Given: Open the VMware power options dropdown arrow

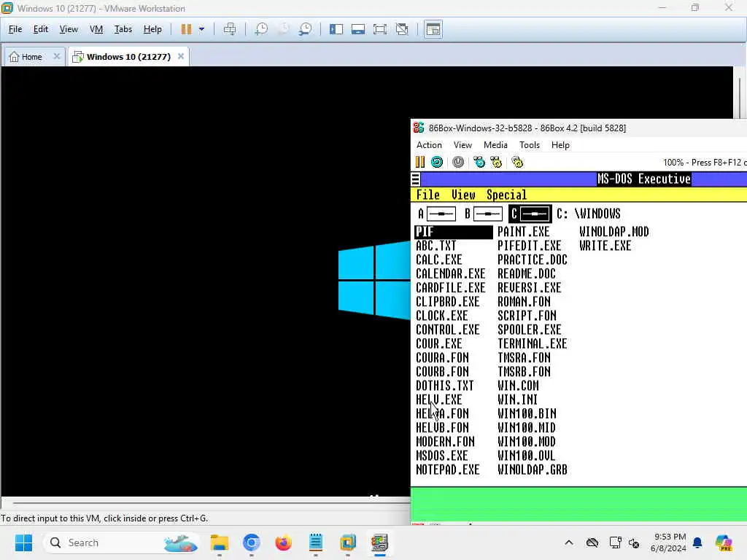Looking at the screenshot, I should (201, 29).
